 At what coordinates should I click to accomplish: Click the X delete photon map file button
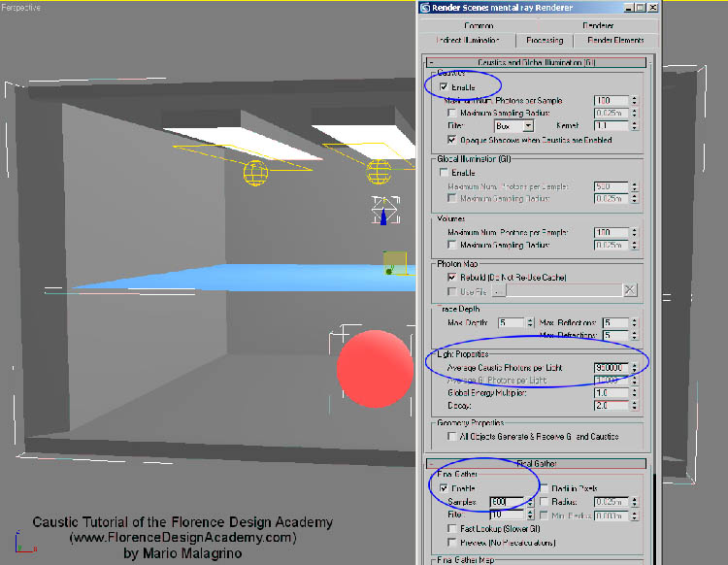[630, 289]
